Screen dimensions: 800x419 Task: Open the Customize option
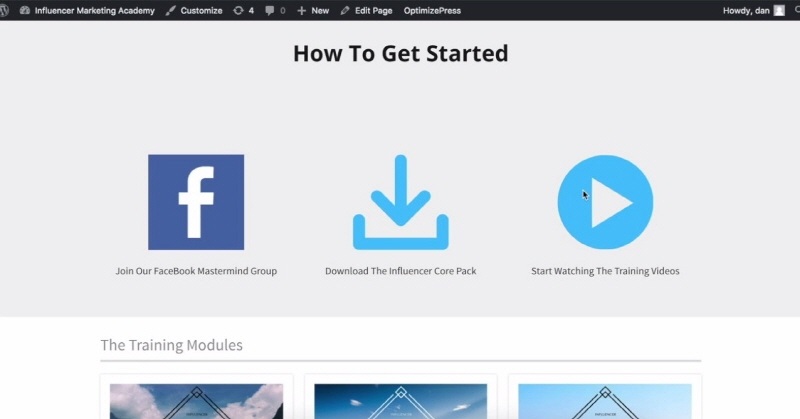tap(194, 10)
